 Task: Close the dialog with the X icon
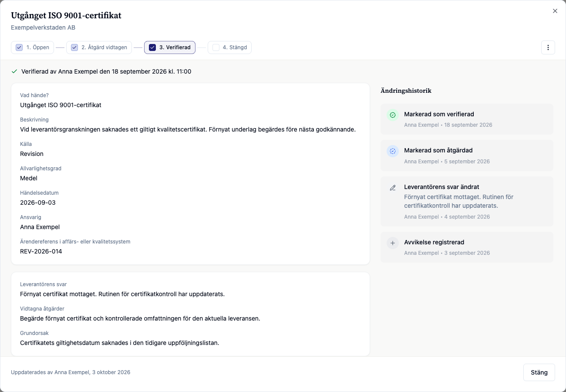555,11
